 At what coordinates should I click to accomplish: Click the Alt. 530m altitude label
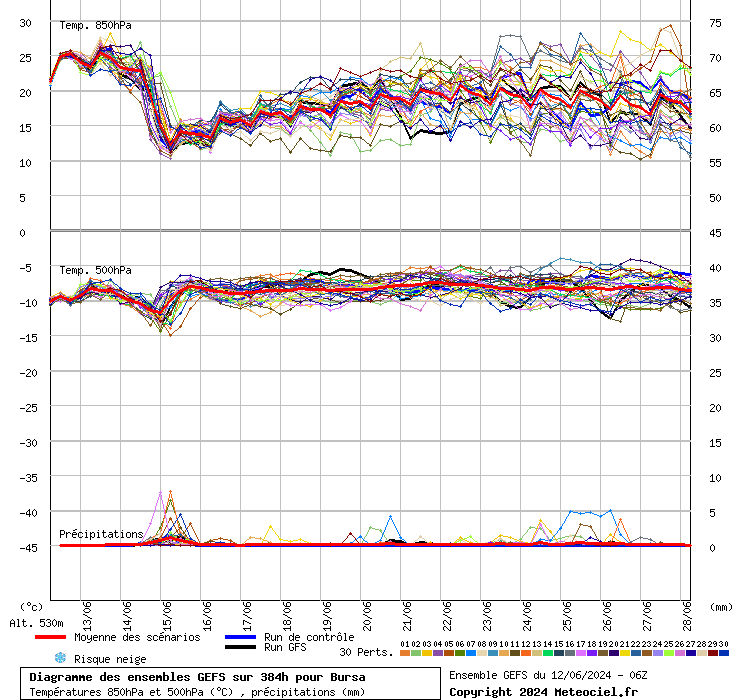[36, 624]
